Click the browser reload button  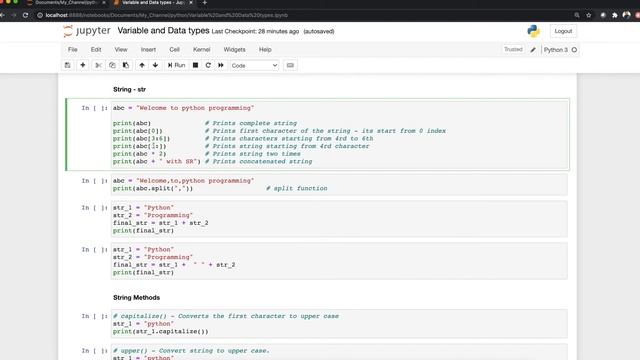tap(25, 15)
